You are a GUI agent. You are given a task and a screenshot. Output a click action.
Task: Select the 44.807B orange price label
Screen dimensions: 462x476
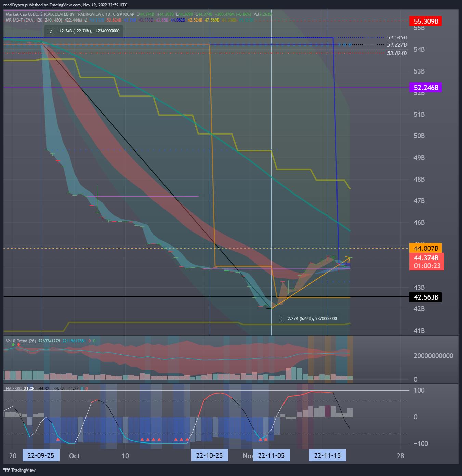pos(426,248)
